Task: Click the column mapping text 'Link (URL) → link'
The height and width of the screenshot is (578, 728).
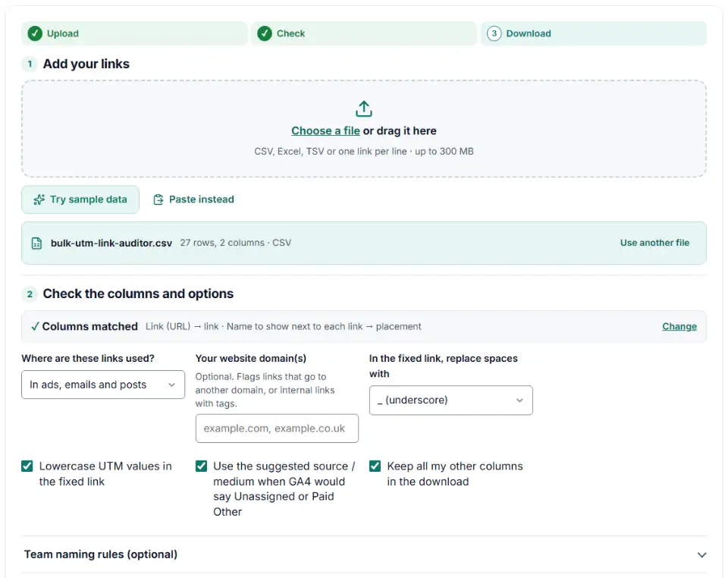Action: 182,326
